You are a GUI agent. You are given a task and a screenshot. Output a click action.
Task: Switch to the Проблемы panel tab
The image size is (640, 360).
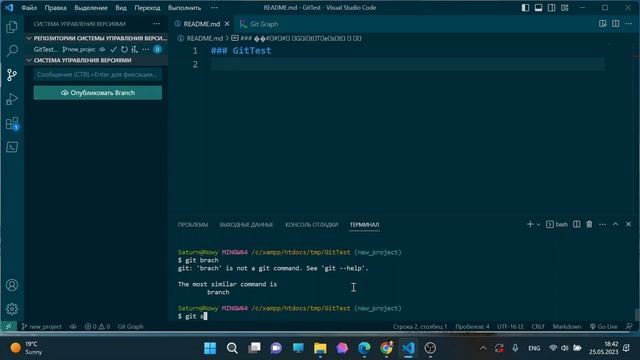193,224
